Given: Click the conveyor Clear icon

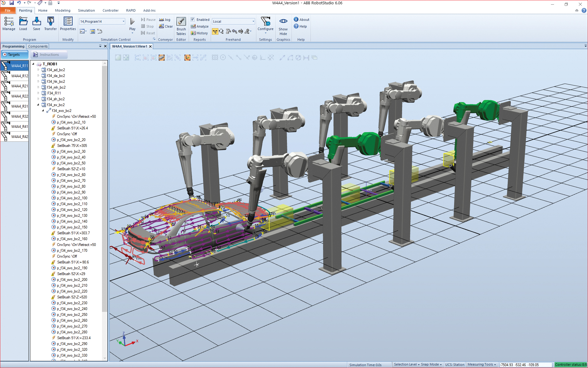Looking at the screenshot, I should click(166, 26).
